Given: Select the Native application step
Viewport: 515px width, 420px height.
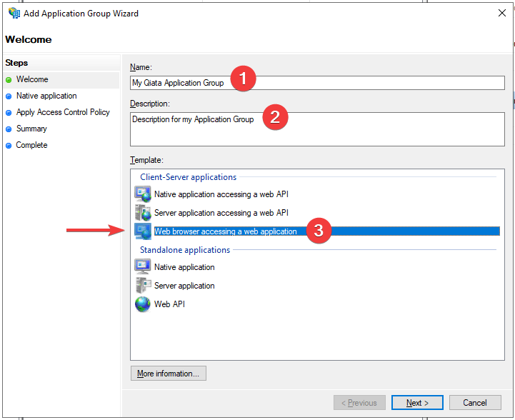Looking at the screenshot, I should click(x=46, y=96).
